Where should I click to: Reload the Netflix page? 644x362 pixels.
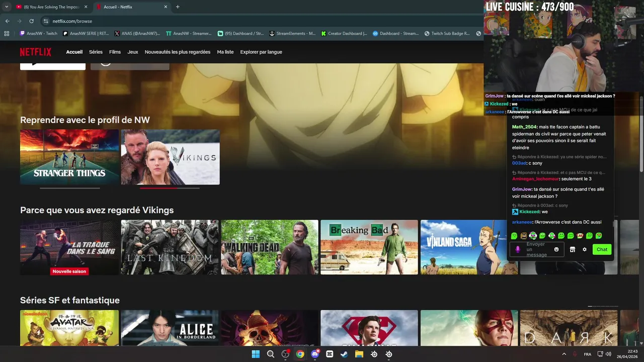[x=31, y=21]
